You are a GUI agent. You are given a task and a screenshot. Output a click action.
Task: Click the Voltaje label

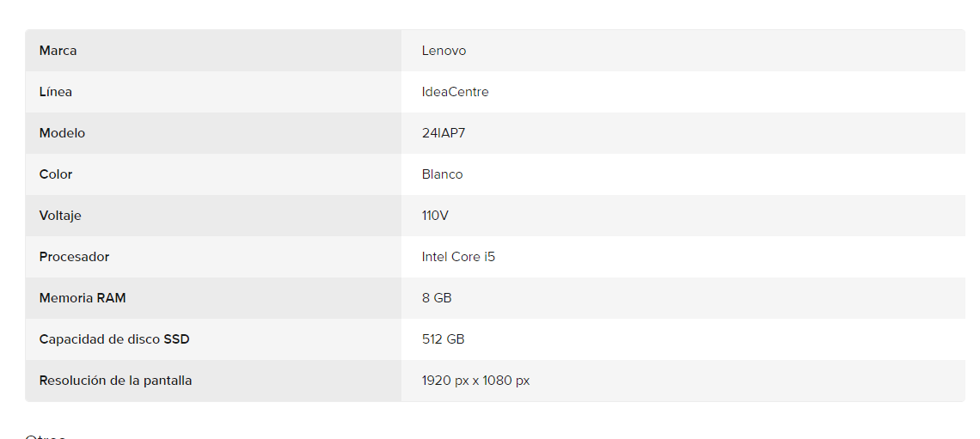(60, 216)
